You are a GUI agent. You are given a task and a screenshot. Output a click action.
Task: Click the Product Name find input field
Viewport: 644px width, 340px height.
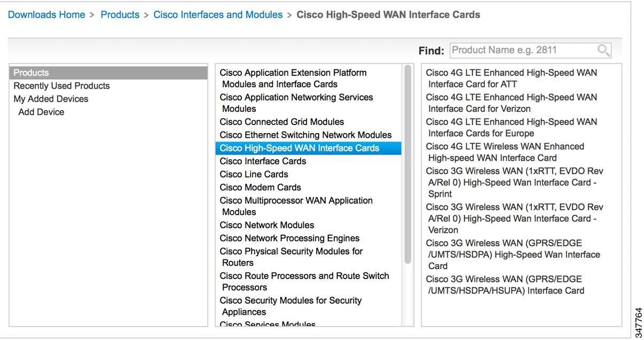530,50
